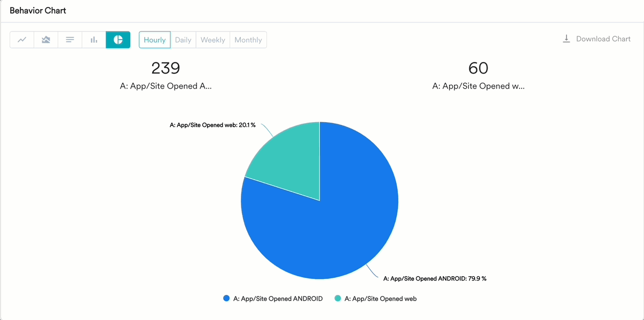644x320 pixels.
Task: Click the 'ANDROID: 79.9 %' slice label
Action: pyautogui.click(x=435, y=278)
